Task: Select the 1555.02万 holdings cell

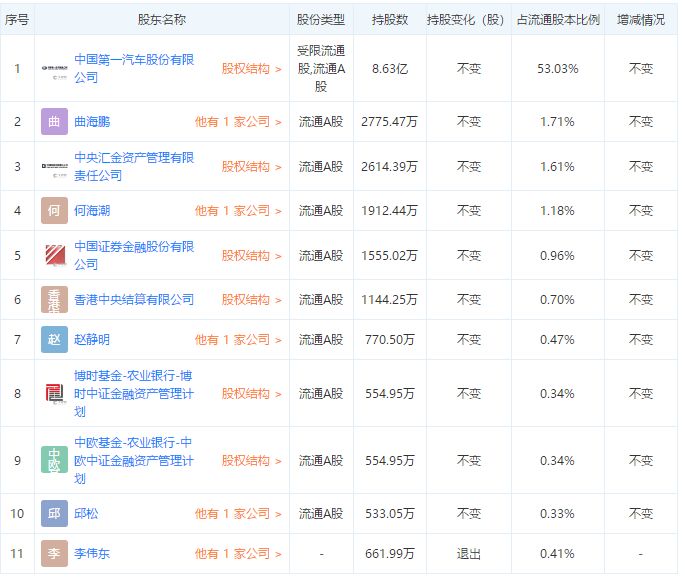Action: point(390,256)
